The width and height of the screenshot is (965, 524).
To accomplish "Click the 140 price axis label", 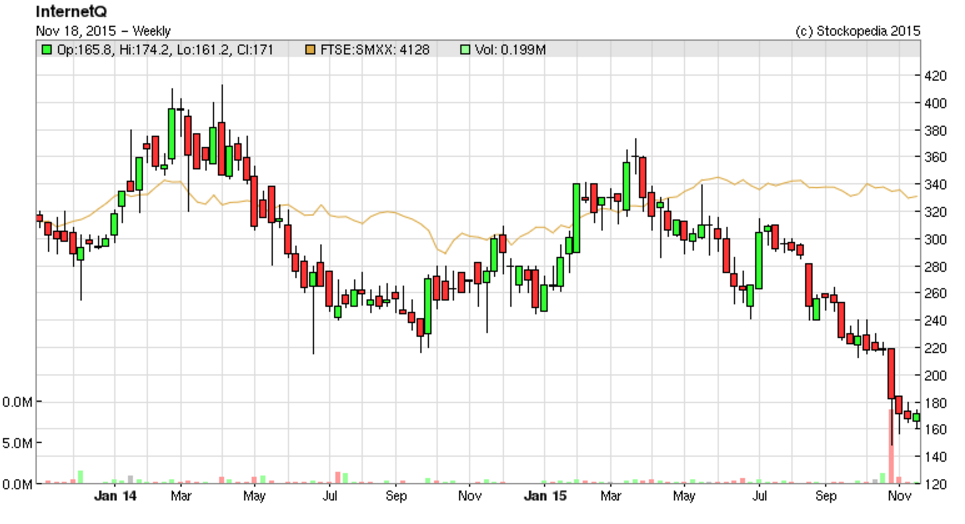I will (935, 456).
